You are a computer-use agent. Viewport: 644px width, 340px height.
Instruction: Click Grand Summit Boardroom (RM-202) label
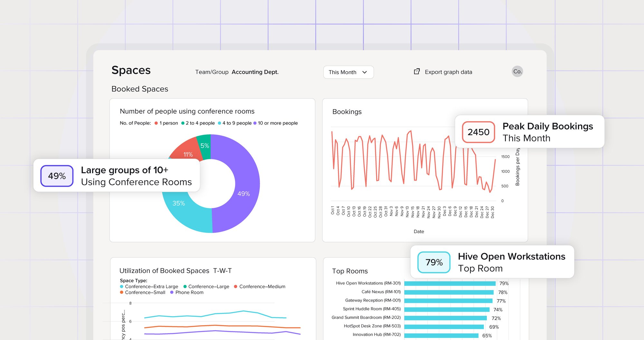[366, 317]
